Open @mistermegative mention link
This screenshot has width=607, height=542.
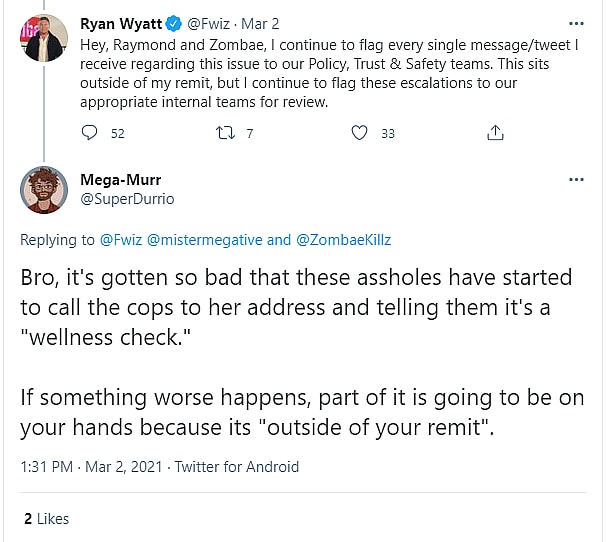click(204, 240)
